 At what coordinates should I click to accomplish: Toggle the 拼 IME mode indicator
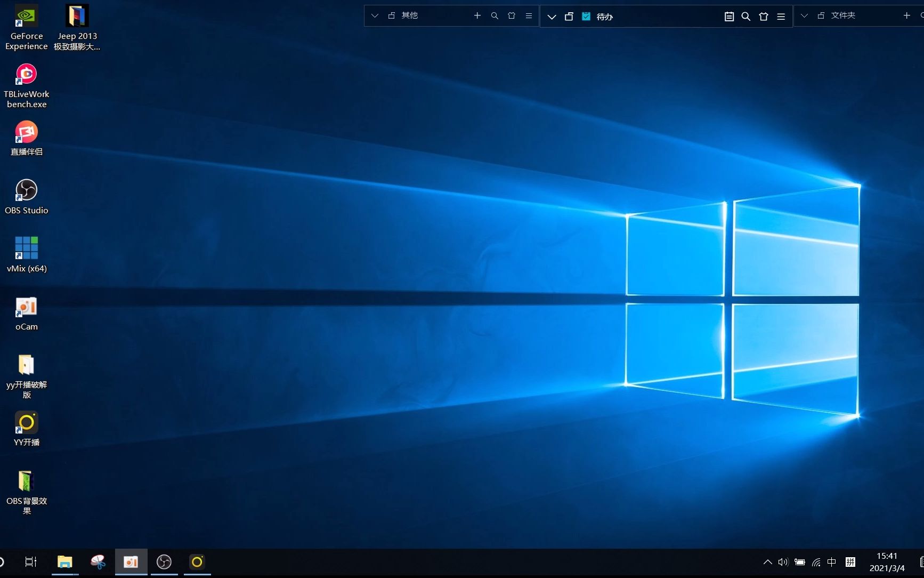tap(850, 562)
